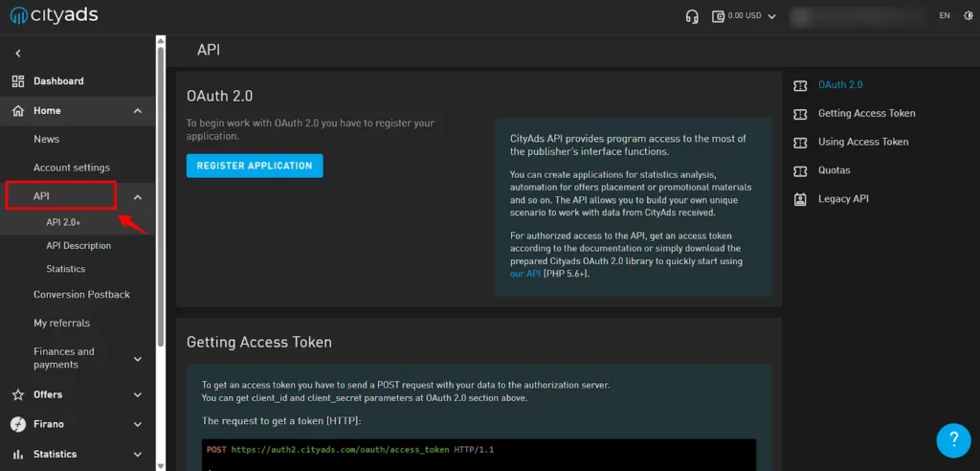The width and height of the screenshot is (980, 471).
Task: Expand the 0.00 USD balance dropdown
Action: pos(771,17)
